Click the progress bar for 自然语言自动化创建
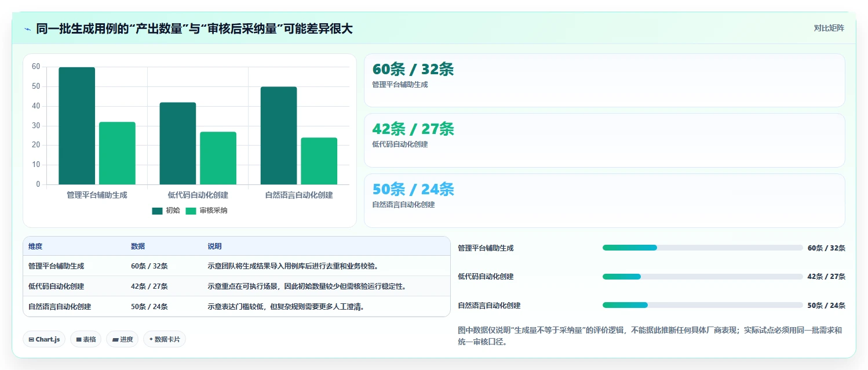Screen dimensions: 868x370 pyautogui.click(x=702, y=305)
